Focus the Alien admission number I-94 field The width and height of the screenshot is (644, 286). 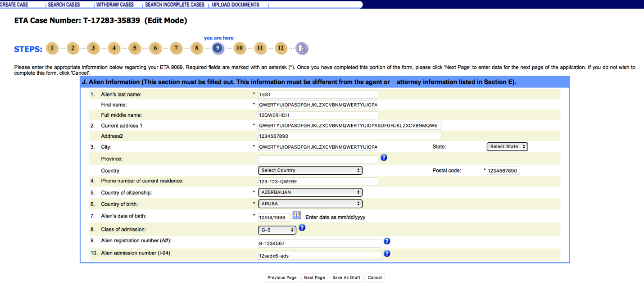click(320, 256)
